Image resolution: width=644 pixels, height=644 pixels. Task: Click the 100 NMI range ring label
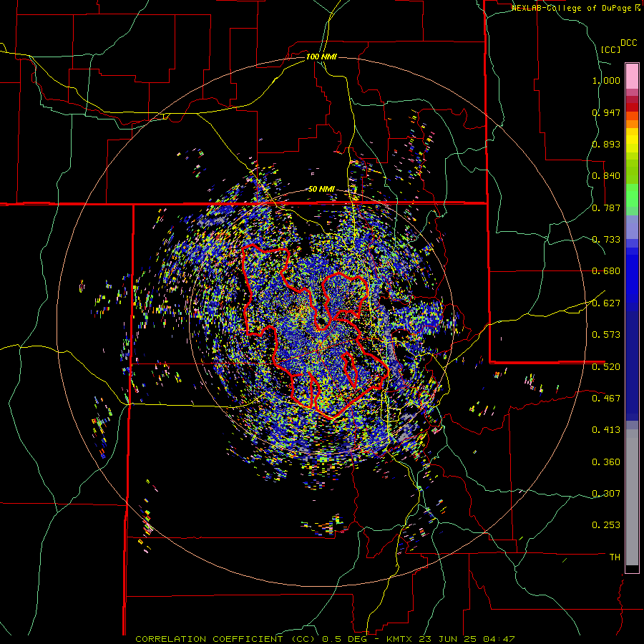pos(321,57)
